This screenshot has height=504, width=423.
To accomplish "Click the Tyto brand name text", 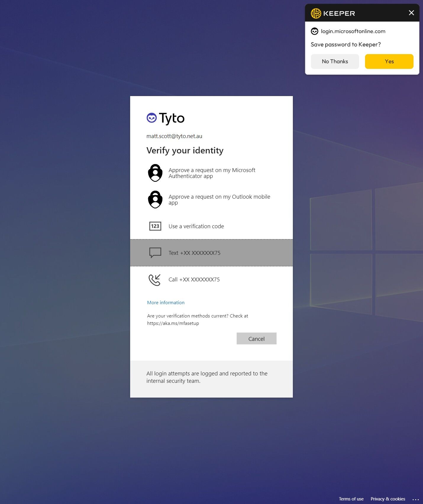I will (172, 118).
